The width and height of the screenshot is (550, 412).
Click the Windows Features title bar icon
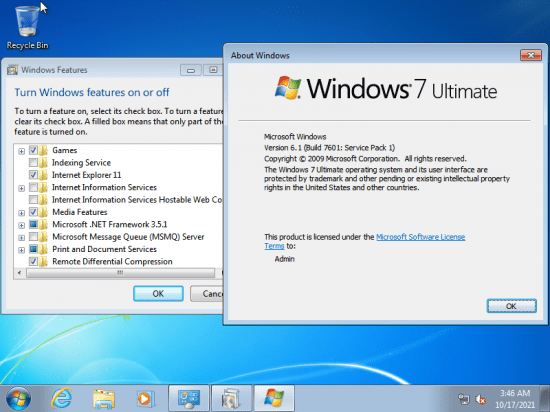point(12,70)
